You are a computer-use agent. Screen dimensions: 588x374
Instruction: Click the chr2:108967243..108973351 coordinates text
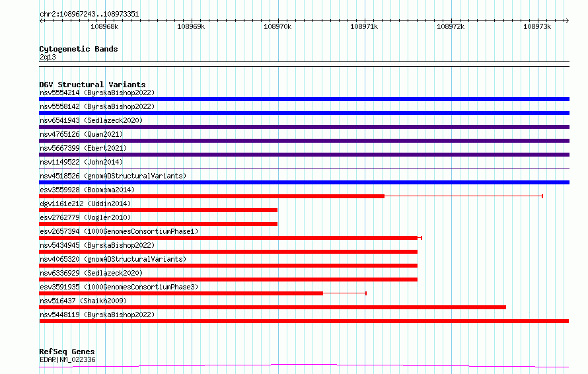pos(89,15)
